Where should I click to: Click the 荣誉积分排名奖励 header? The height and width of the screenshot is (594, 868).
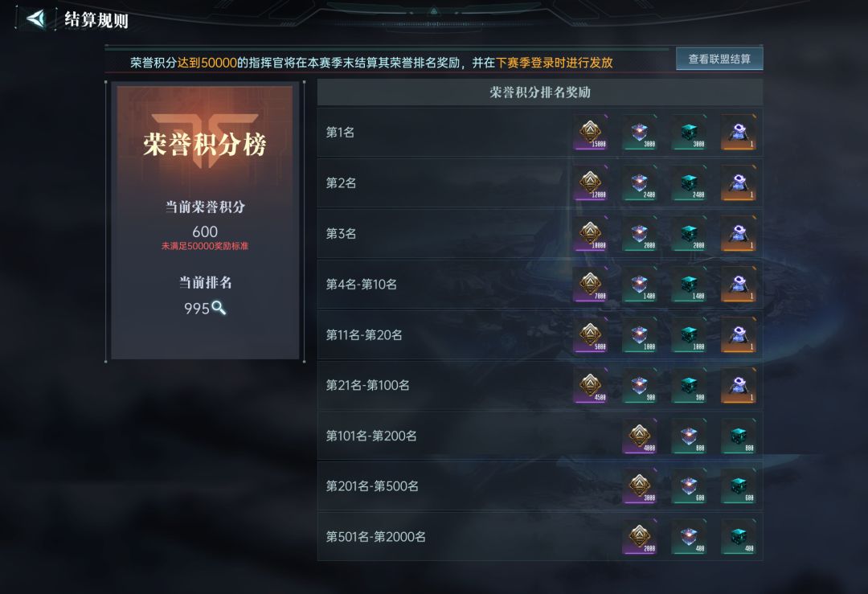tap(540, 92)
